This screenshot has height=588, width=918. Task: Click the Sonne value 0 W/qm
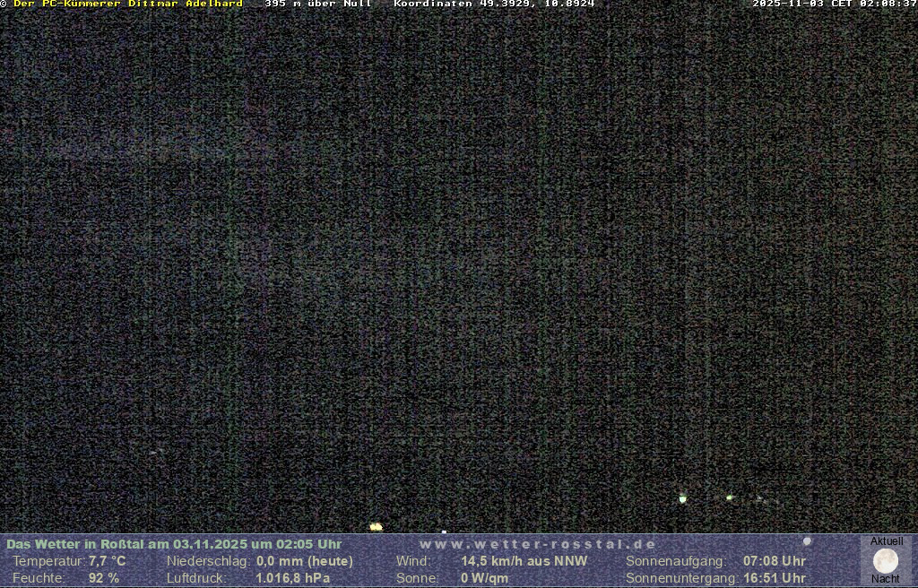point(484,578)
